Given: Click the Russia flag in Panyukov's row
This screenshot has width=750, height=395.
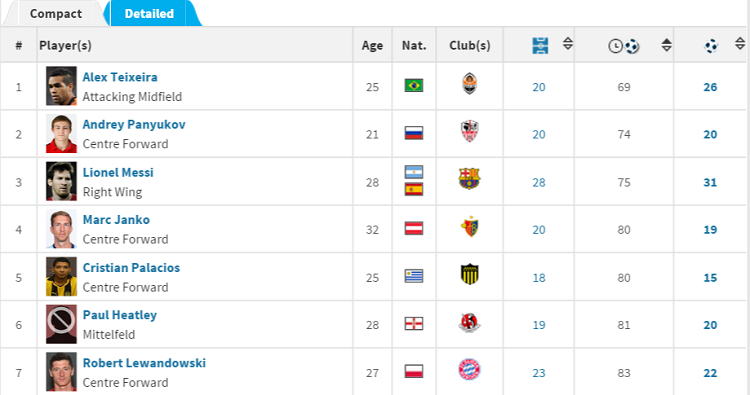Looking at the screenshot, I should [414, 133].
